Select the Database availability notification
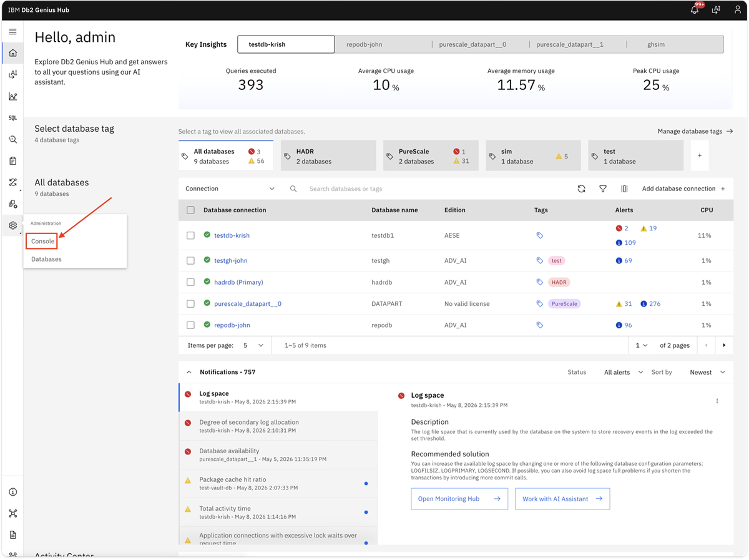The image size is (749, 560). (278, 454)
